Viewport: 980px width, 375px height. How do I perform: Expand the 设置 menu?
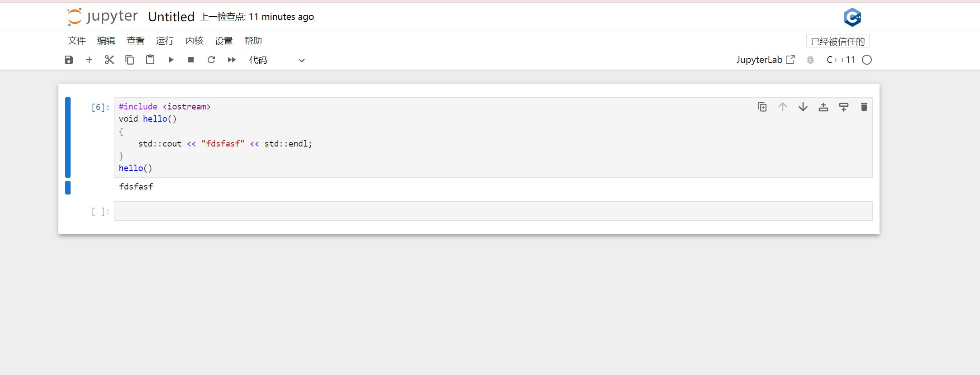click(x=224, y=41)
